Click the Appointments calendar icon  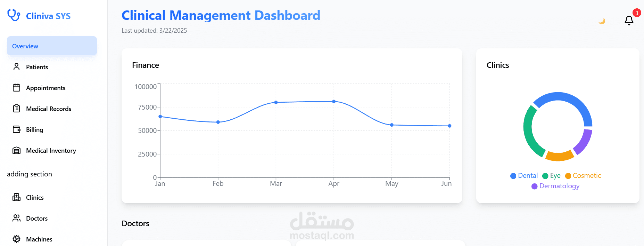tap(16, 88)
